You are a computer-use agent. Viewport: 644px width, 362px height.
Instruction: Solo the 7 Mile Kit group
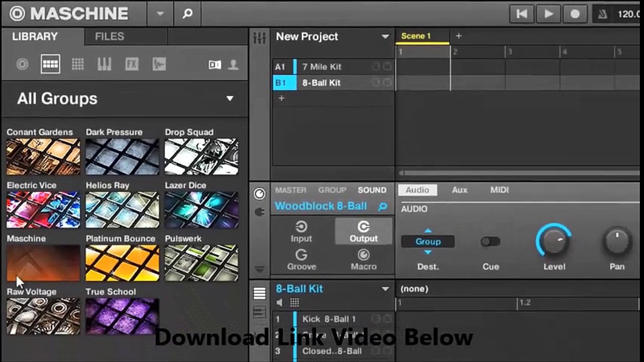pos(387,67)
